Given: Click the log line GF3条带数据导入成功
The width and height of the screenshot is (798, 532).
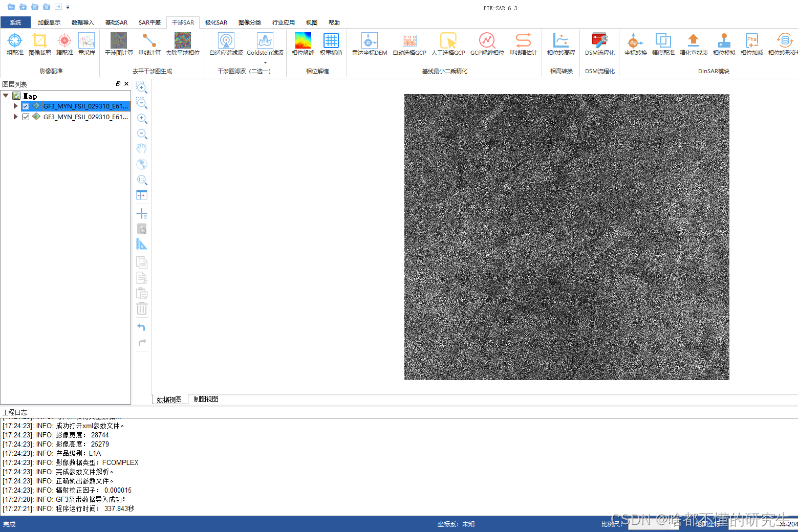Looking at the screenshot, I should [64, 499].
